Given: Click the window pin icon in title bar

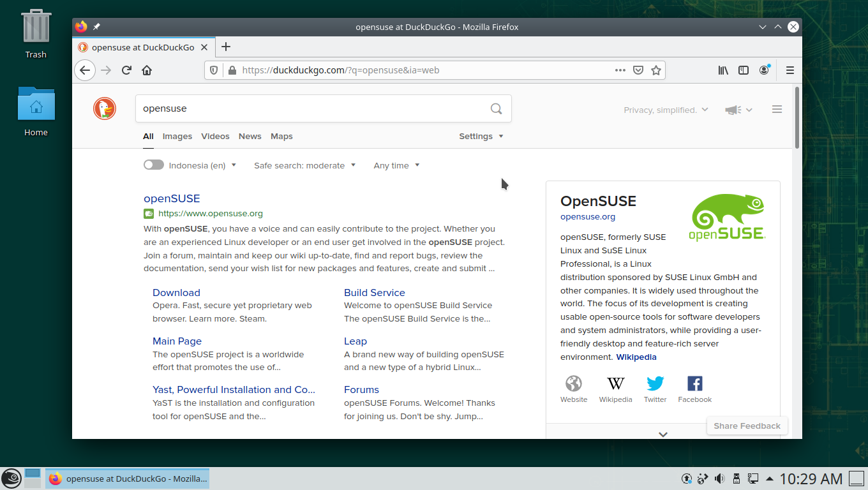Looking at the screenshot, I should pos(96,27).
